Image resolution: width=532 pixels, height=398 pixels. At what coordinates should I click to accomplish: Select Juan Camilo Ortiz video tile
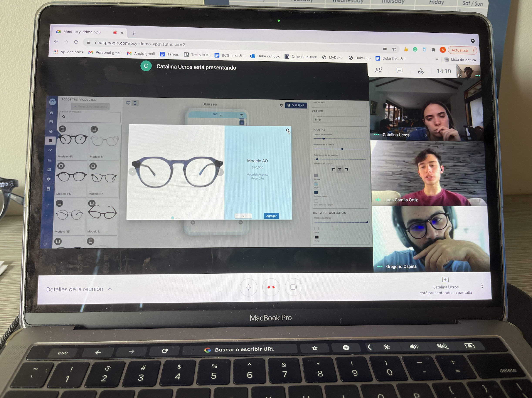429,174
